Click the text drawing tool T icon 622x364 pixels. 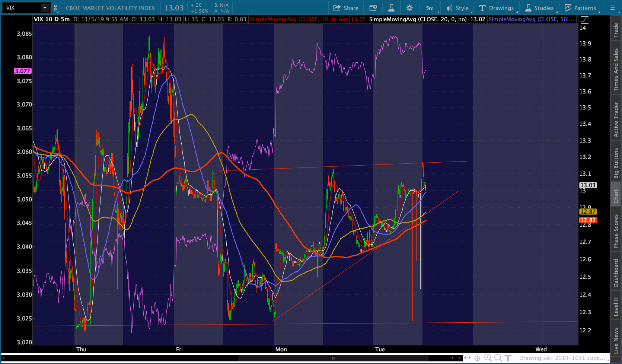tap(508, 358)
